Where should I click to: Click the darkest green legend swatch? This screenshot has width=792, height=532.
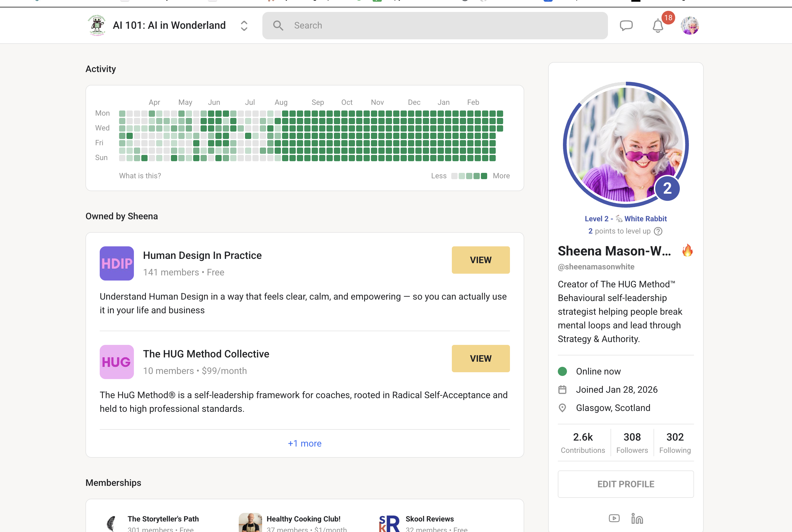(484, 176)
